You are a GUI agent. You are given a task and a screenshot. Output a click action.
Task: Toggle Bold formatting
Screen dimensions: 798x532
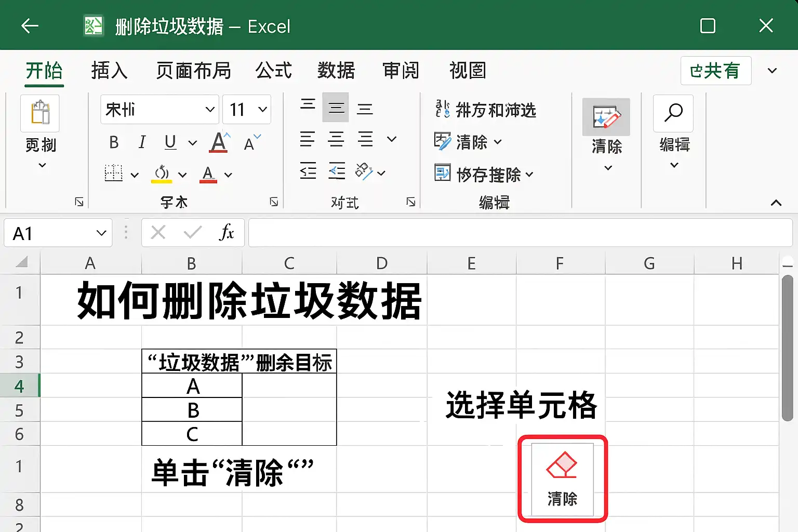(x=113, y=142)
